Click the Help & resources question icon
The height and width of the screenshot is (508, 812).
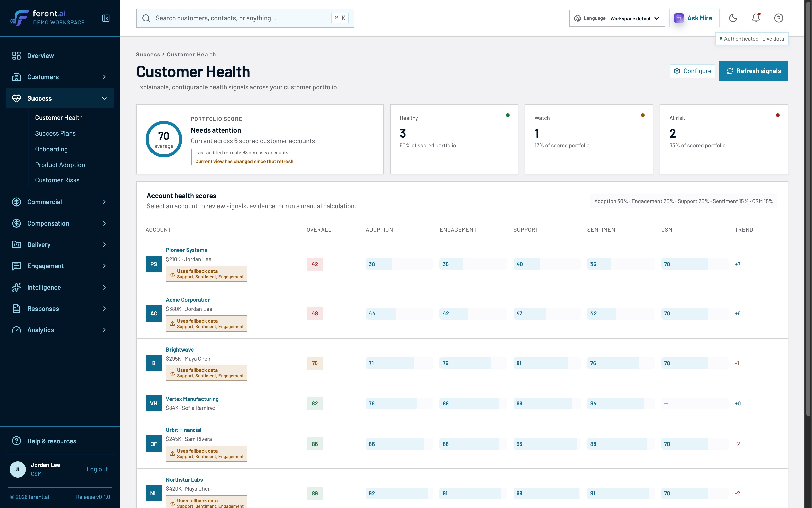point(16,441)
